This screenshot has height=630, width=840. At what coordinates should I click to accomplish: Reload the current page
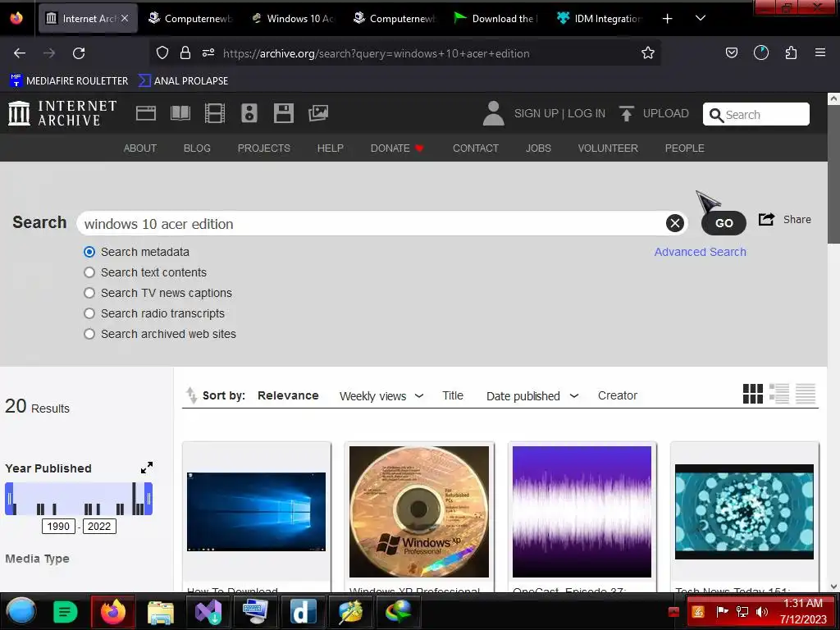[79, 53]
